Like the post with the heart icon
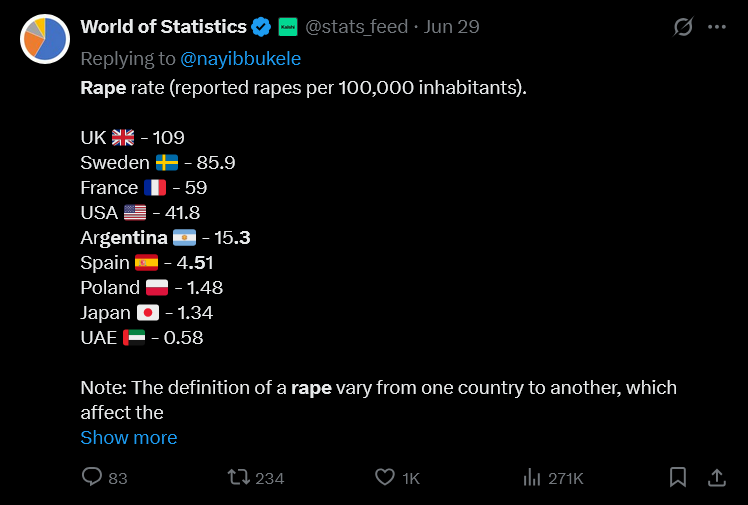The width and height of the screenshot is (748, 505). click(384, 477)
